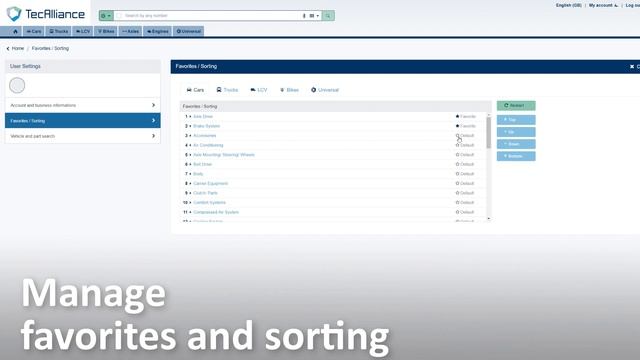The height and width of the screenshot is (360, 640).
Task: Select the Air Conditioning list entry
Action: 208,145
